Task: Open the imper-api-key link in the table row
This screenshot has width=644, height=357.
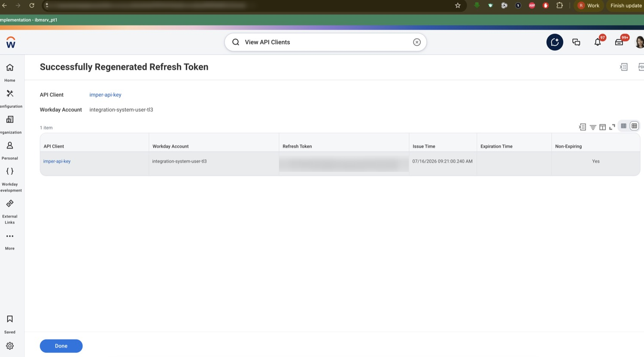Action: [57, 162]
